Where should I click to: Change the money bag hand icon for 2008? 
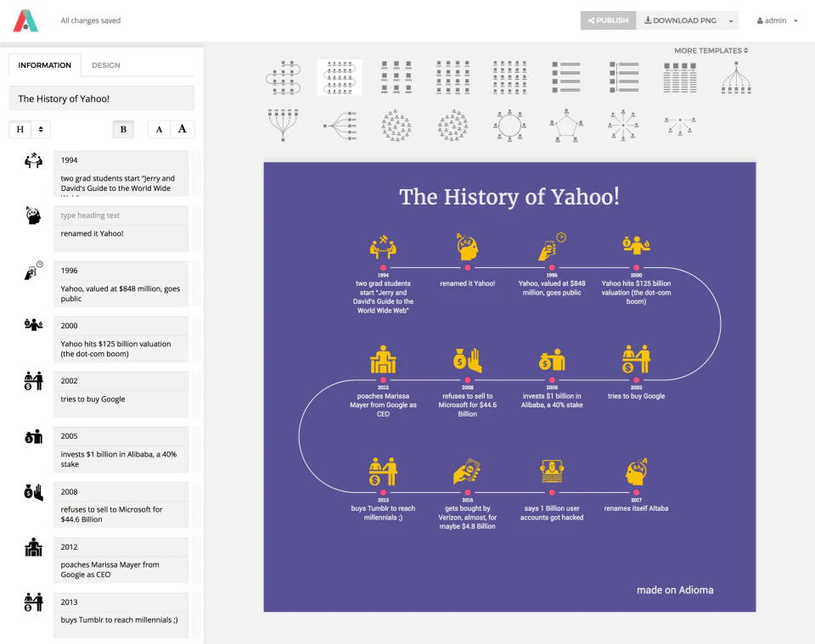click(x=33, y=492)
